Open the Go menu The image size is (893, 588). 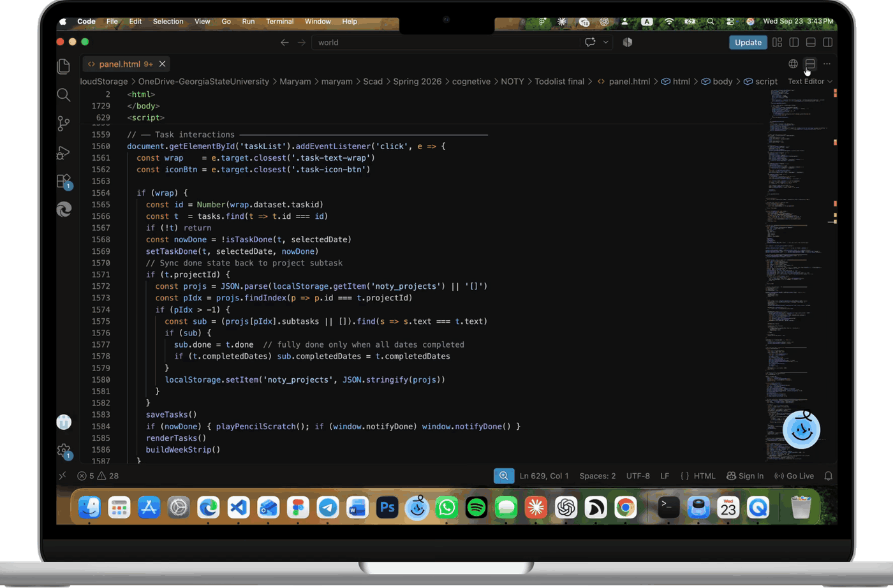(x=226, y=22)
